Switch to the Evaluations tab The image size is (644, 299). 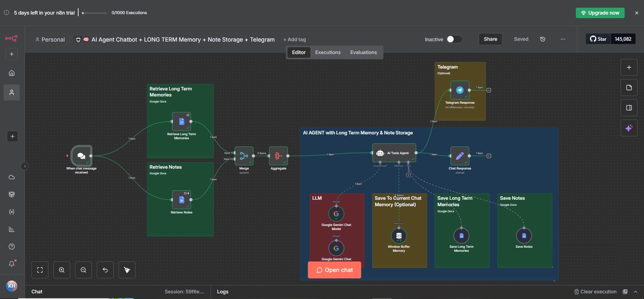point(363,52)
